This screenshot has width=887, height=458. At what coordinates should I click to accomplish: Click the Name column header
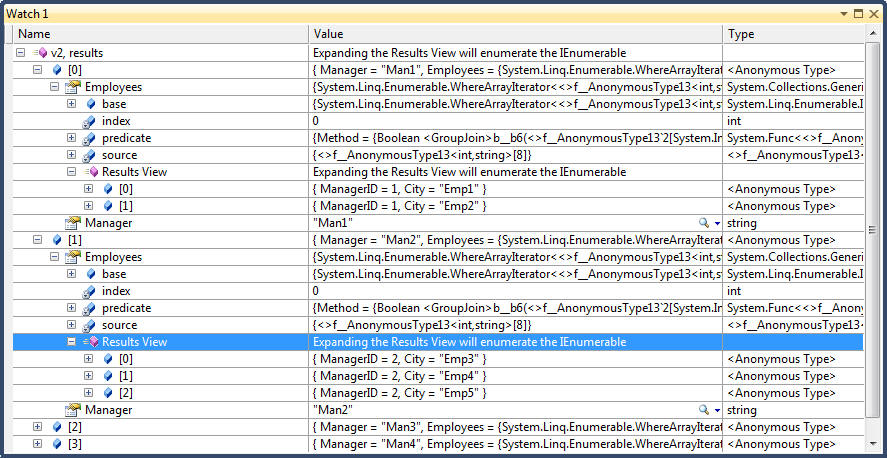[160, 34]
